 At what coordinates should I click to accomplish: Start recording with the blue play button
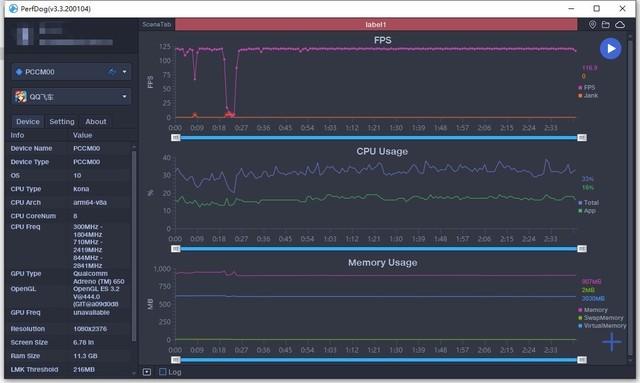pyautogui.click(x=610, y=49)
